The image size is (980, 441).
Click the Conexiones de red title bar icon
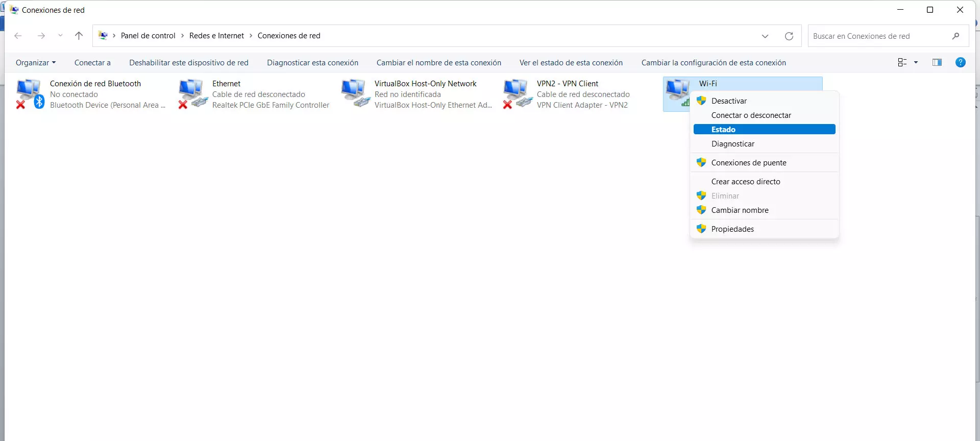point(14,10)
